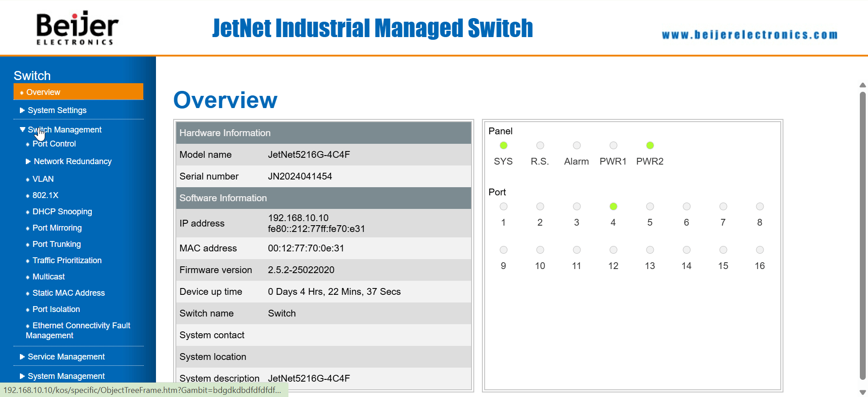This screenshot has width=868, height=397.
Task: Click port 14 status LED
Action: click(x=686, y=250)
